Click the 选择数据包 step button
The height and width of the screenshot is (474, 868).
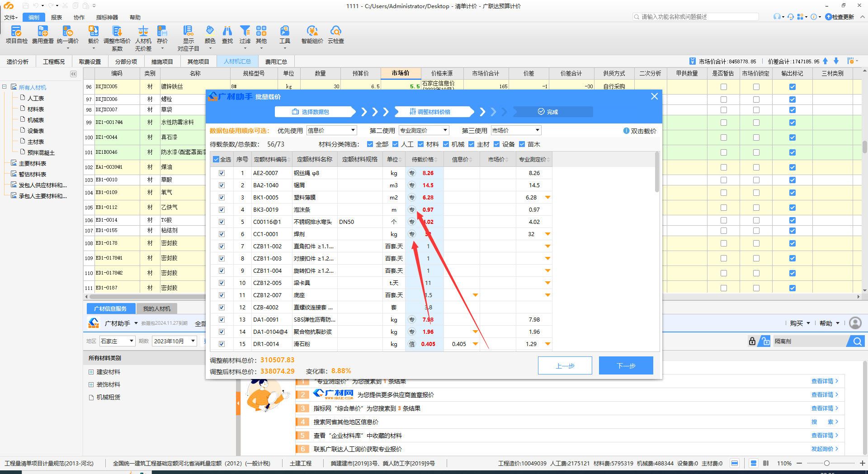pyautogui.click(x=315, y=112)
